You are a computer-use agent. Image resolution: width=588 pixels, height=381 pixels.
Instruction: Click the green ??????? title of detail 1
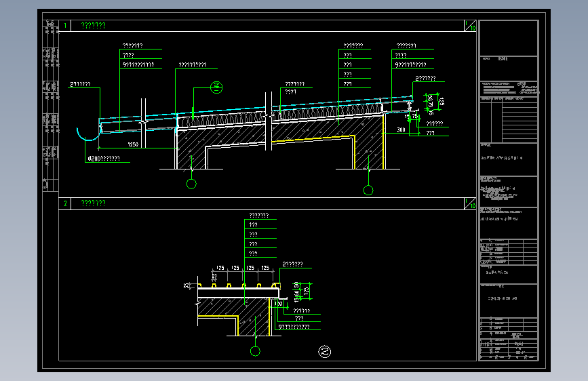coord(94,26)
